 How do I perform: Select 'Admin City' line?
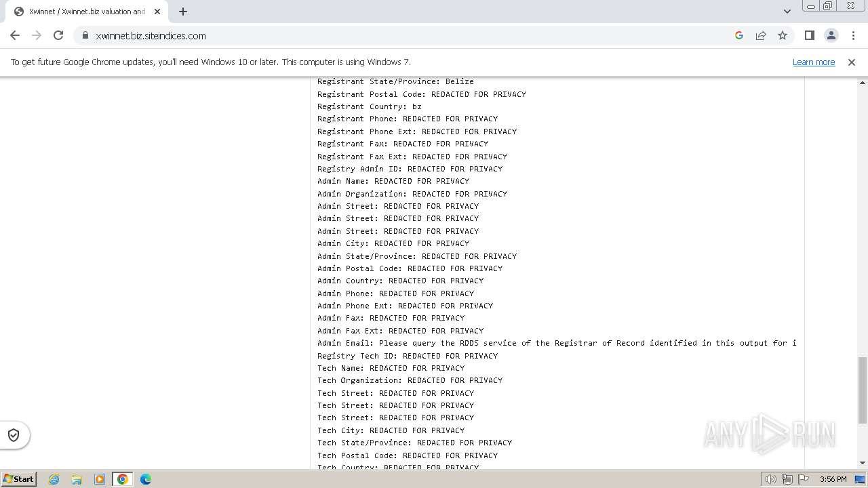point(393,243)
